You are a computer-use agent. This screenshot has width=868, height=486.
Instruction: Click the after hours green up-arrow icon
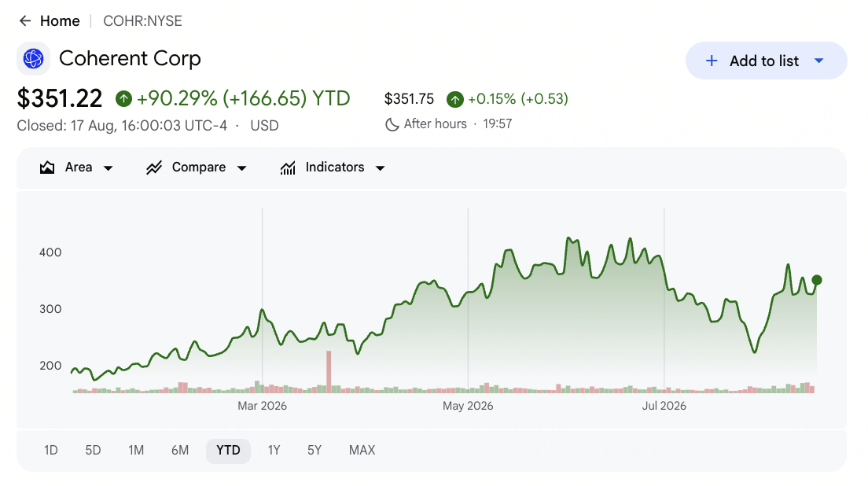pyautogui.click(x=455, y=100)
